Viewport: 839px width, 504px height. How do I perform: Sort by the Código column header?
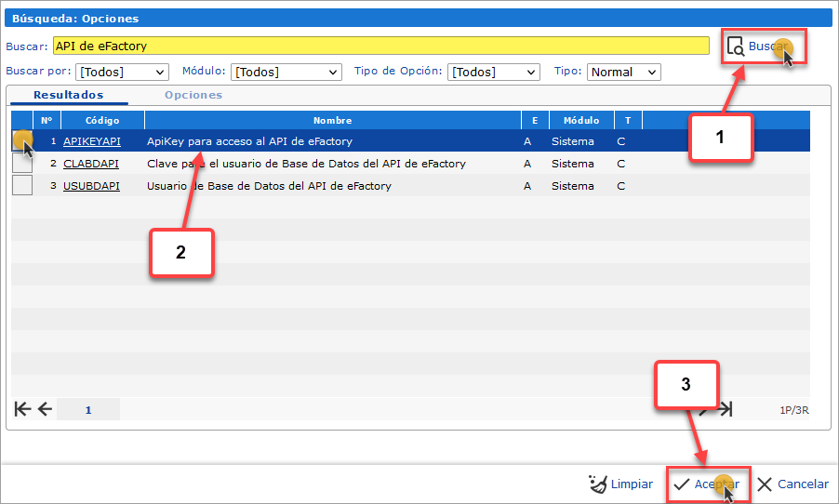(102, 120)
